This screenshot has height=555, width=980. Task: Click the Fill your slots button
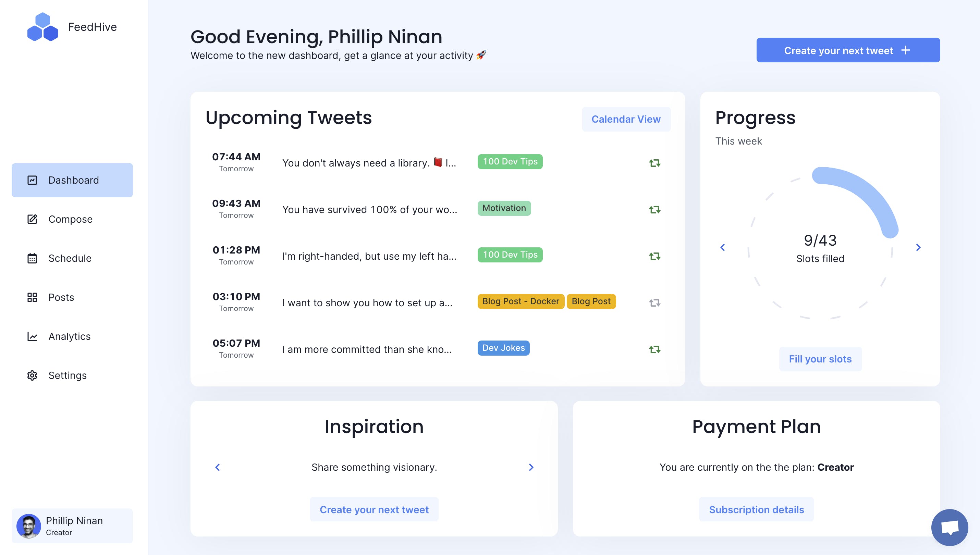click(x=820, y=359)
